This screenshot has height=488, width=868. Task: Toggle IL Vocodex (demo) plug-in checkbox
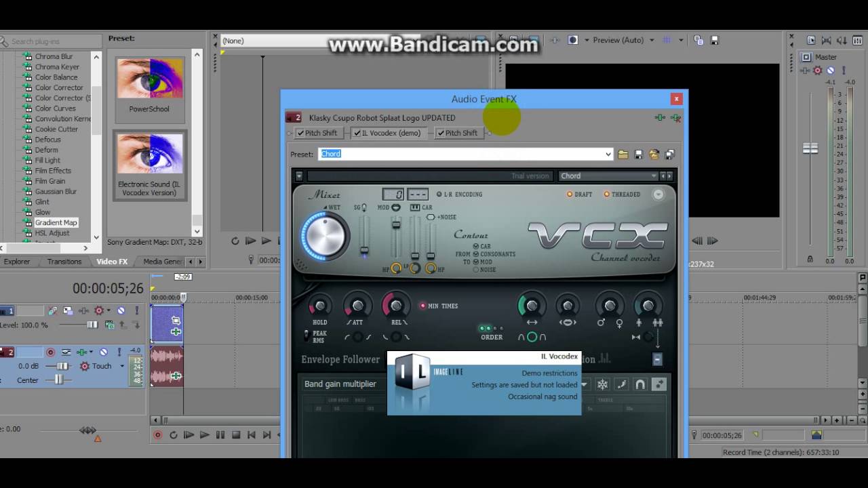click(x=357, y=134)
